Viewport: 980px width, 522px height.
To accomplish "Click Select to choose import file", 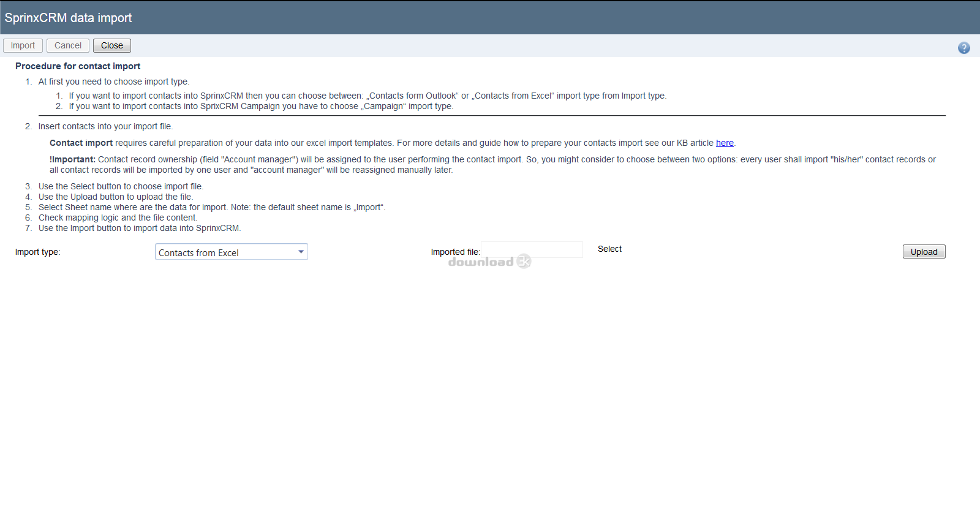I will 609,249.
